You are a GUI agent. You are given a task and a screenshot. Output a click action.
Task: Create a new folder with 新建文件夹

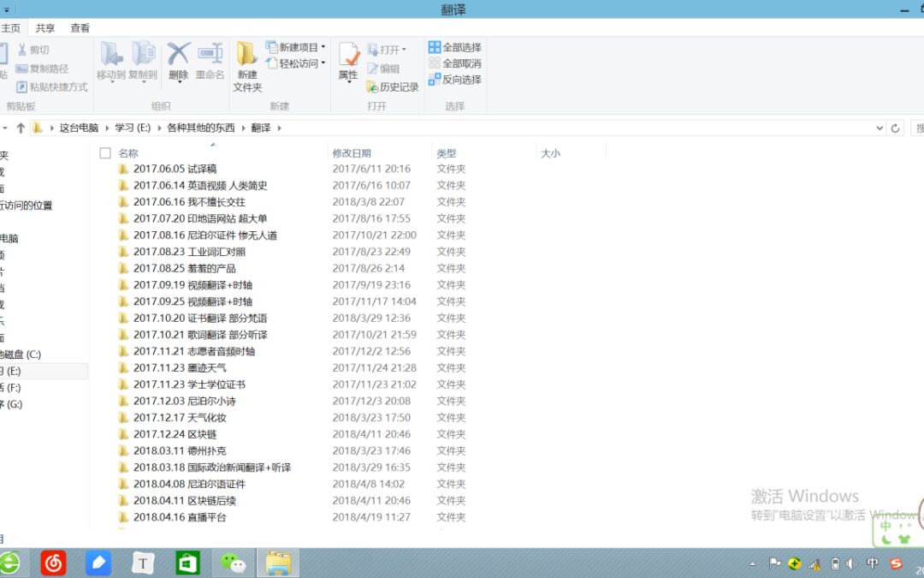[247, 66]
